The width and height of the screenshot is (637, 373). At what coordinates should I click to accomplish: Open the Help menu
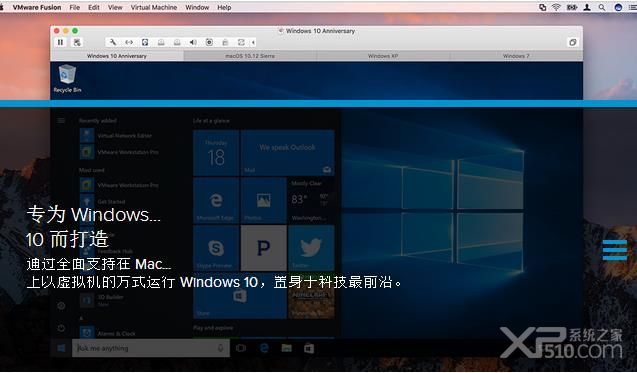[x=224, y=7]
